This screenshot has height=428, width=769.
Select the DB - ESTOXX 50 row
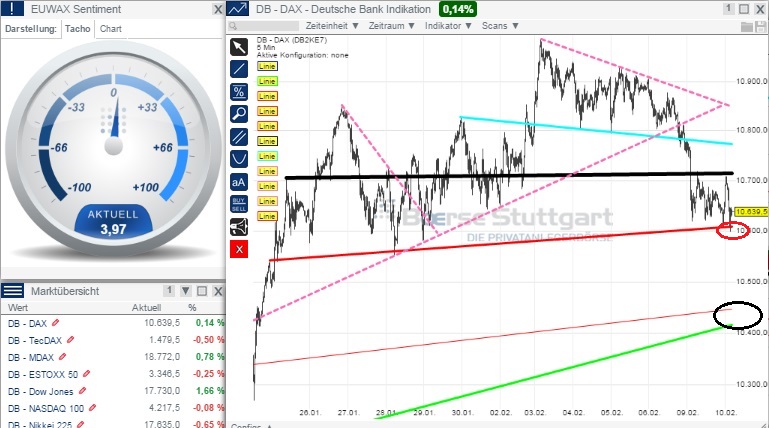point(113,374)
